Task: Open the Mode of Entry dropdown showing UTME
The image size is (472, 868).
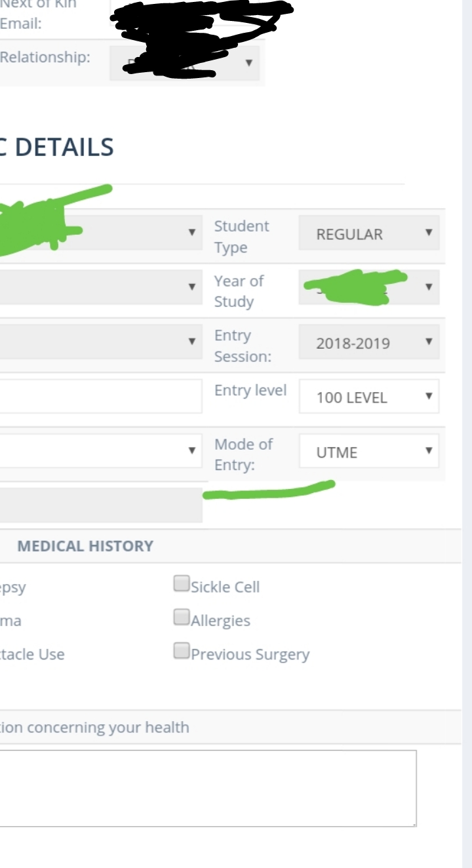Action: pyautogui.click(x=368, y=452)
